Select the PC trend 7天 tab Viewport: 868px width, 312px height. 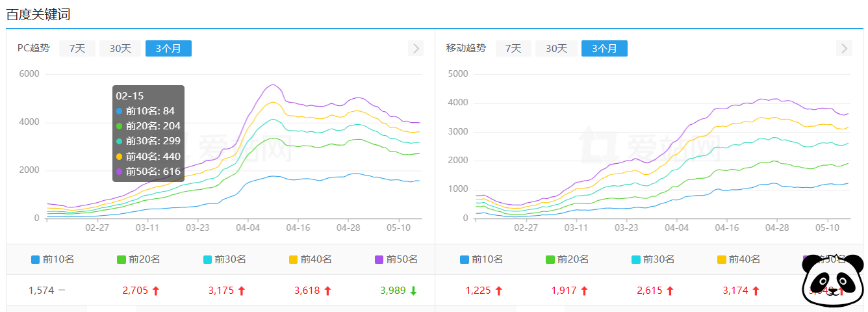click(x=77, y=48)
